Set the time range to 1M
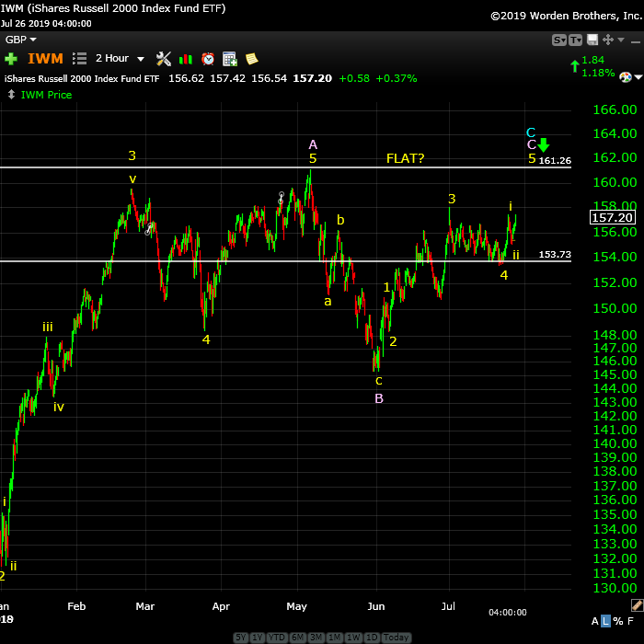 (x=334, y=637)
